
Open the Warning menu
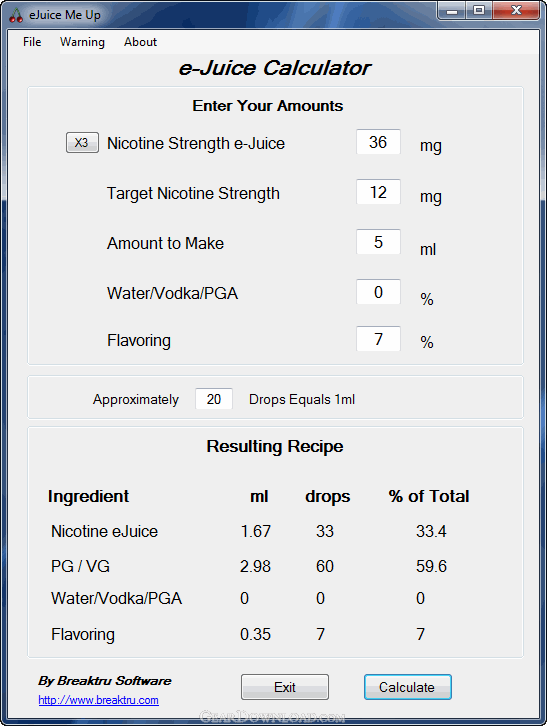pos(82,42)
